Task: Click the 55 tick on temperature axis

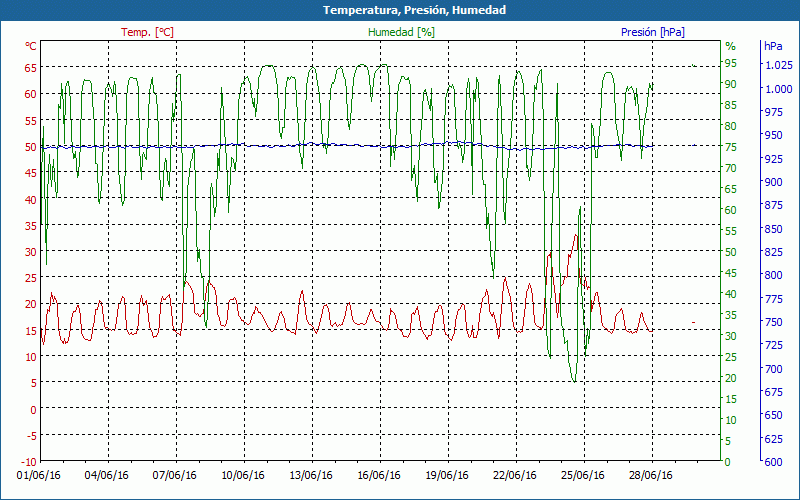Action: coord(31,120)
